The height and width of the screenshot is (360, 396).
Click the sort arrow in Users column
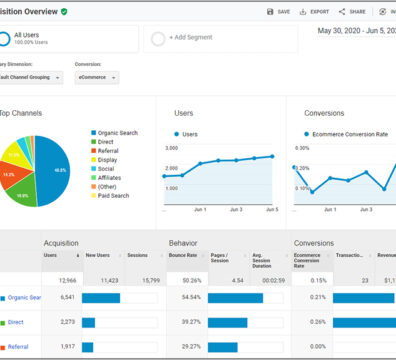pyautogui.click(x=78, y=256)
